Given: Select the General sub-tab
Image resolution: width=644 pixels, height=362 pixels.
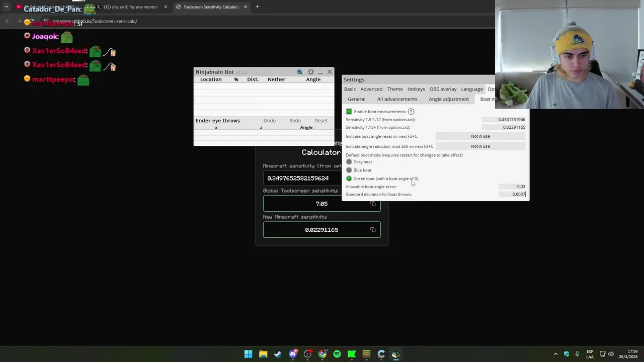Looking at the screenshot, I should pos(357,99).
